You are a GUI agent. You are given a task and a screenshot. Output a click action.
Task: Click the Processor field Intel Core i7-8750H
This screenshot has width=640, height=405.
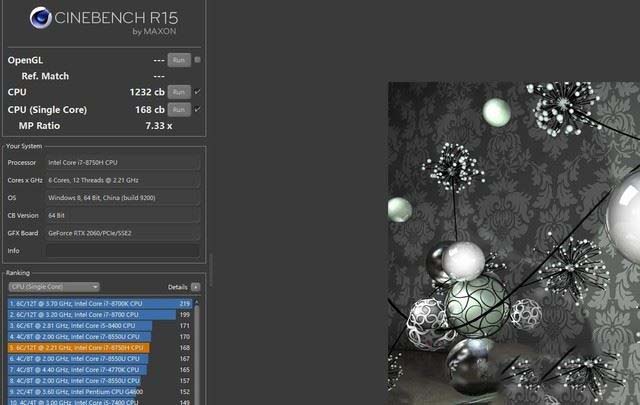pos(123,162)
